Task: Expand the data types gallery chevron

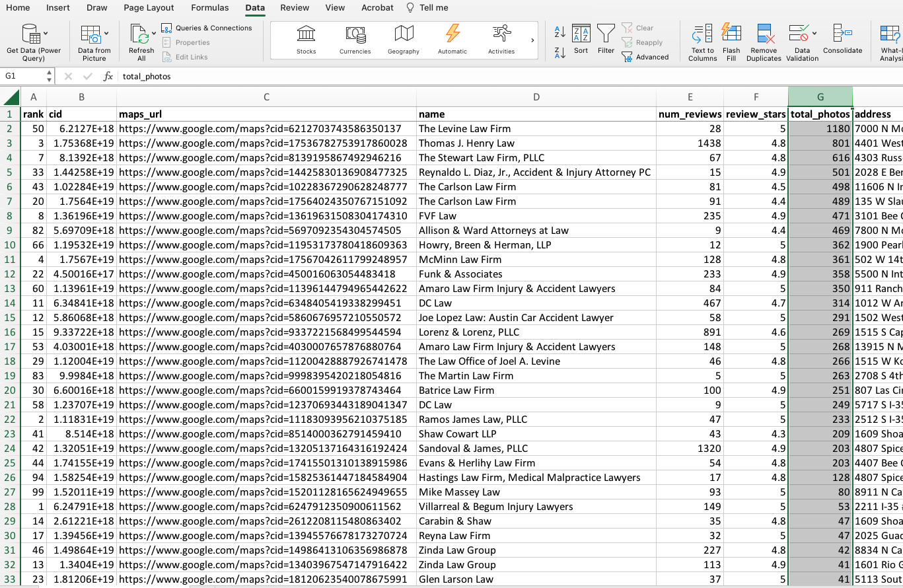Action: tap(532, 40)
